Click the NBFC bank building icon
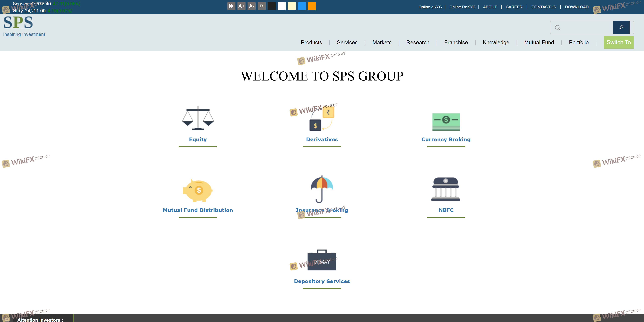 (x=446, y=189)
